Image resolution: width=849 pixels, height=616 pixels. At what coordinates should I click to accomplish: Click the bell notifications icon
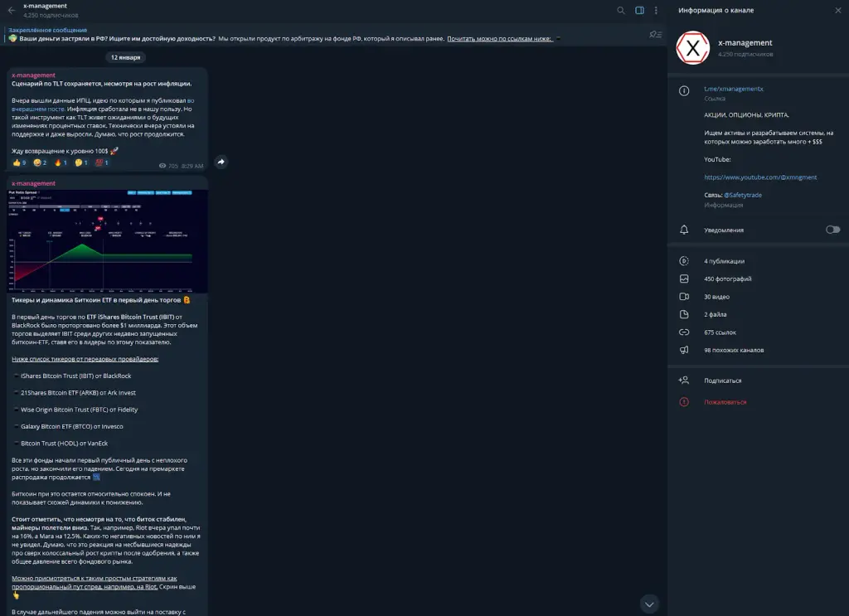click(684, 230)
